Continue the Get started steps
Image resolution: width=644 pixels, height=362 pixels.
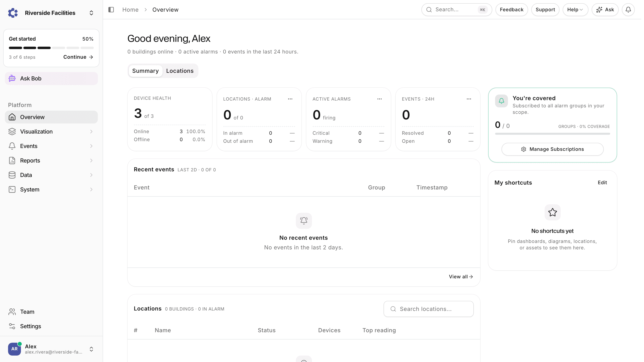[78, 57]
